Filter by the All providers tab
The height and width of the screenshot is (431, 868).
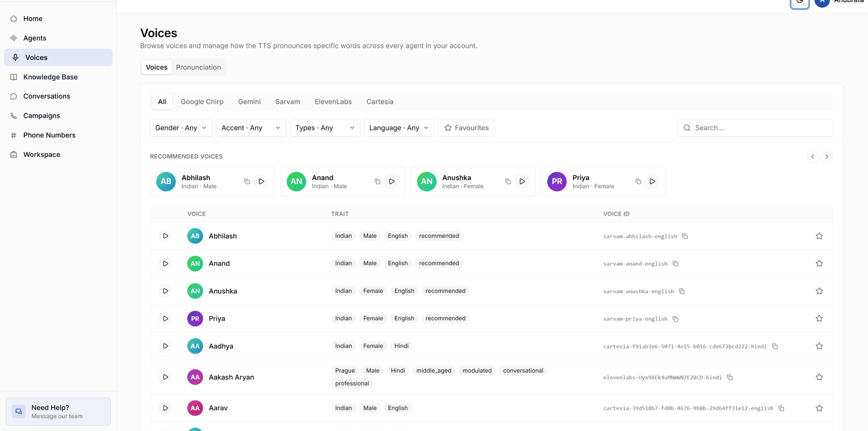pyautogui.click(x=162, y=102)
